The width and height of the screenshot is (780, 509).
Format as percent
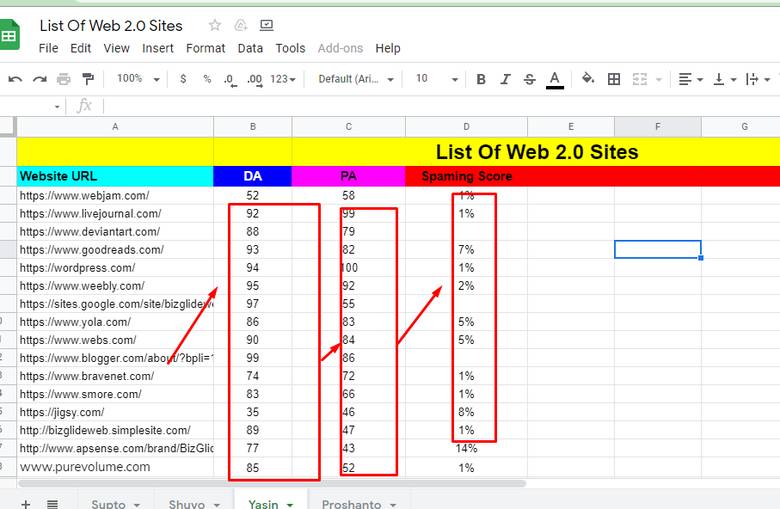tap(207, 79)
